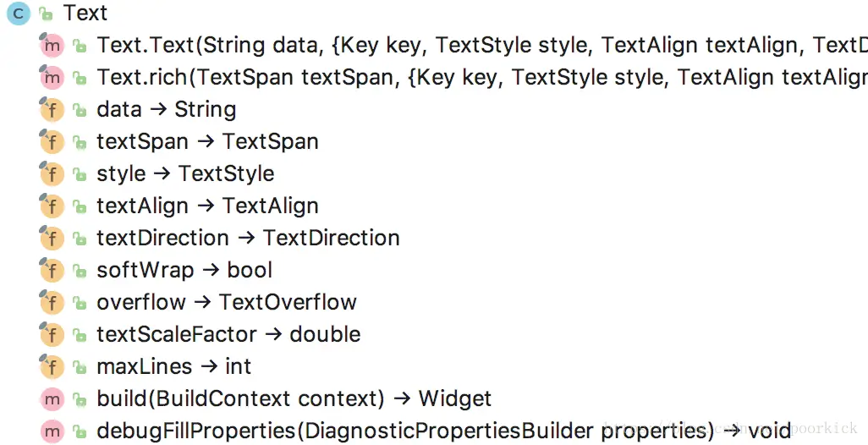This screenshot has width=868, height=445.
Task: Click the orange field icon beside data
Action: tap(52, 110)
